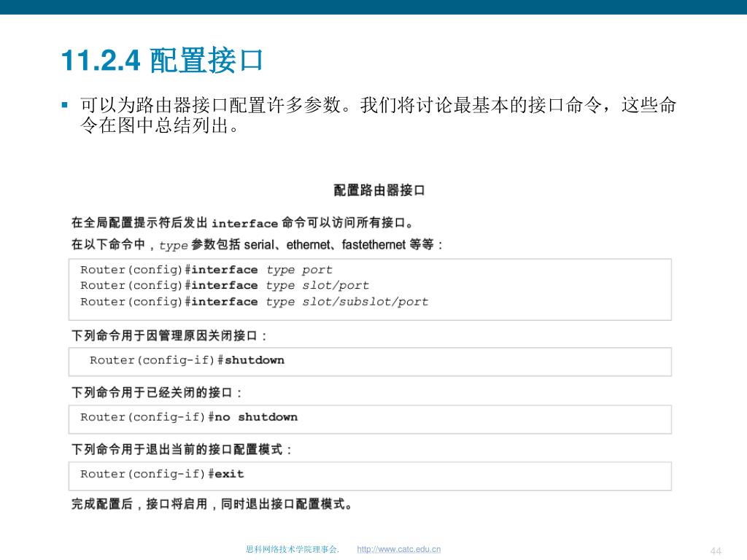Image resolution: width=747 pixels, height=560 pixels.
Task: Click the slide title 11.2.4 配置接口
Action: 162,61
